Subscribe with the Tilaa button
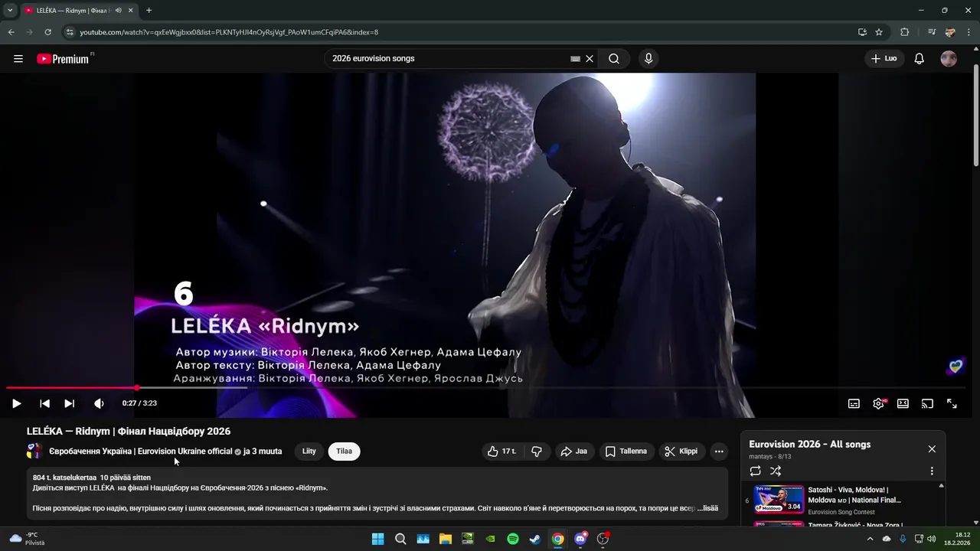Screen dimensions: 980x551 pyautogui.click(x=345, y=452)
